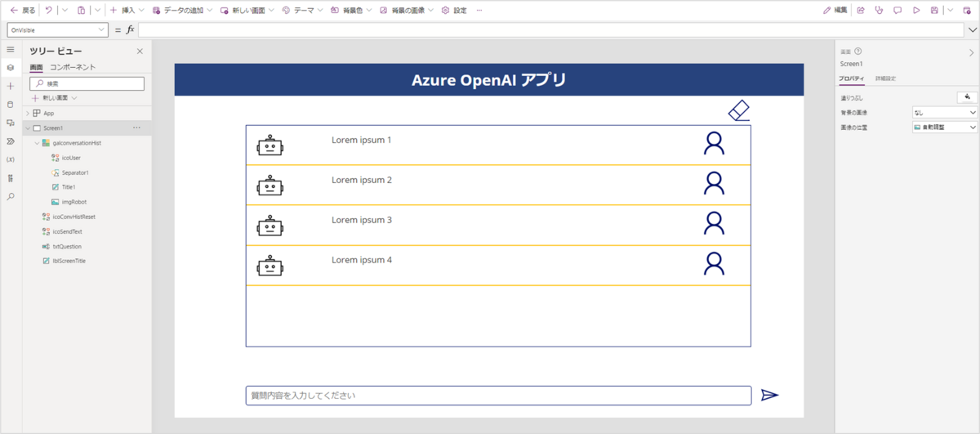Viewport: 980px width, 434px height.
Task: Open the データの追加 menu
Action: pyautogui.click(x=182, y=10)
